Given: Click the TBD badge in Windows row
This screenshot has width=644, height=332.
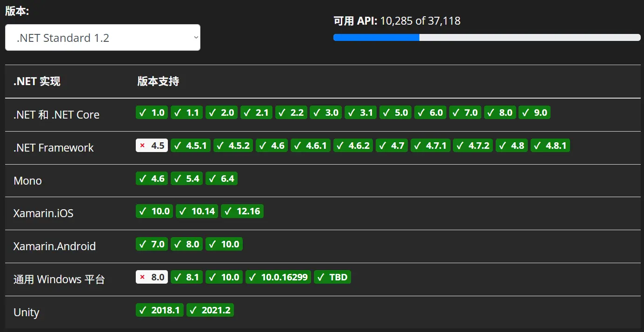Looking at the screenshot, I should [332, 277].
